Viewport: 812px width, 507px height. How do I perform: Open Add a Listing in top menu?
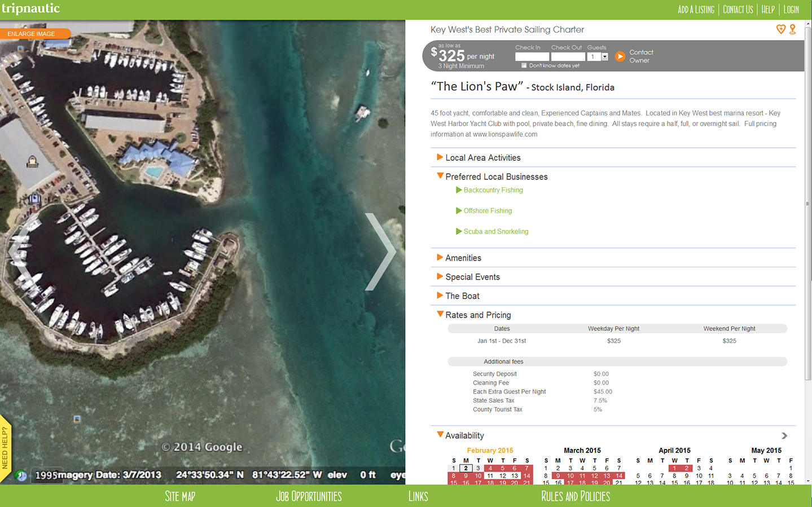pos(696,10)
